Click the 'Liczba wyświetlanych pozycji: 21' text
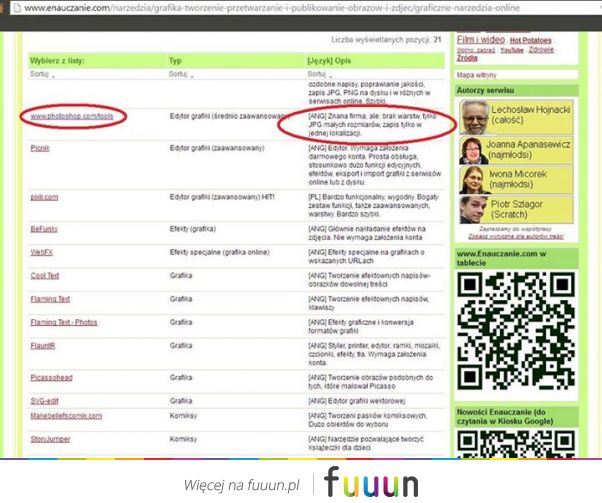 (x=386, y=40)
